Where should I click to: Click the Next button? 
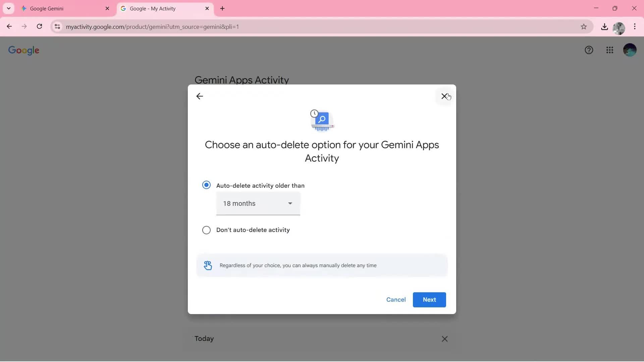point(429,300)
